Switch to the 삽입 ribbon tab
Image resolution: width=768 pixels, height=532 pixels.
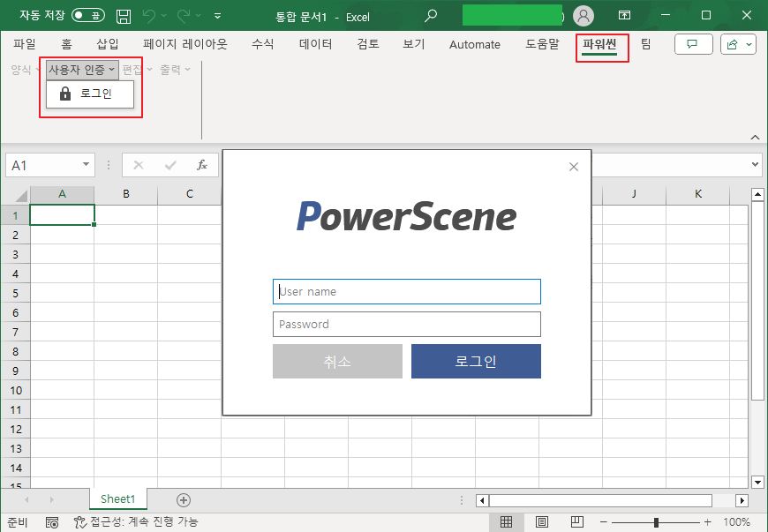click(x=108, y=44)
